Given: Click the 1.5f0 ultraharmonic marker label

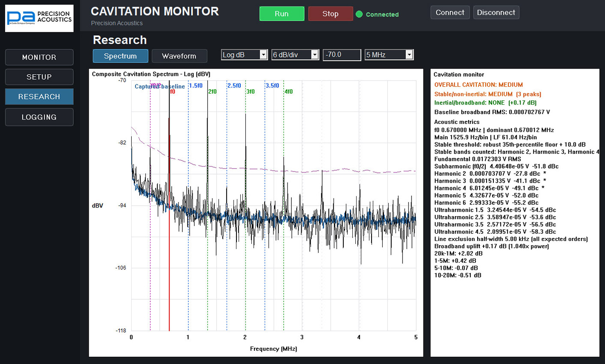Looking at the screenshot, I should pyautogui.click(x=196, y=85).
